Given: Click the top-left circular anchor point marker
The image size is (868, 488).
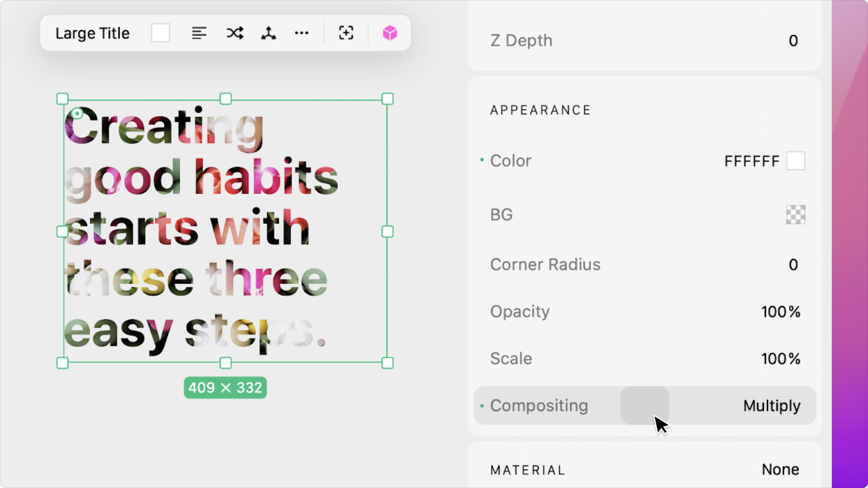Looking at the screenshot, I should (77, 113).
